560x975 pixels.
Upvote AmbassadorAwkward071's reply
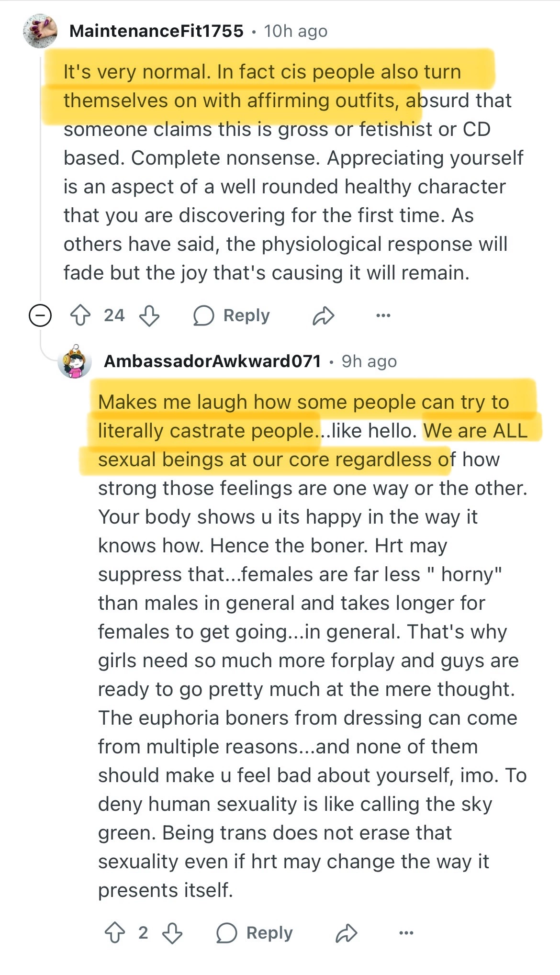coord(114,933)
